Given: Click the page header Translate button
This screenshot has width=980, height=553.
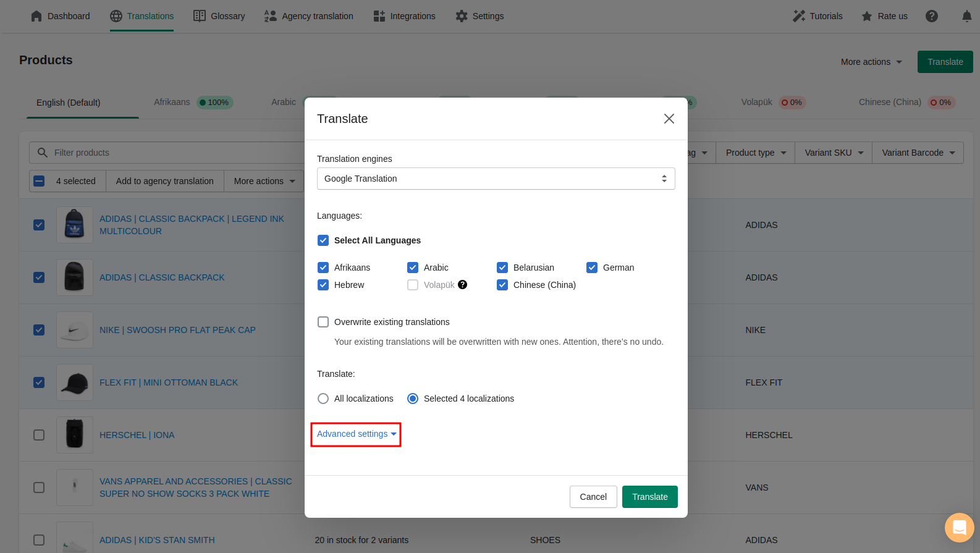Looking at the screenshot, I should (x=945, y=62).
